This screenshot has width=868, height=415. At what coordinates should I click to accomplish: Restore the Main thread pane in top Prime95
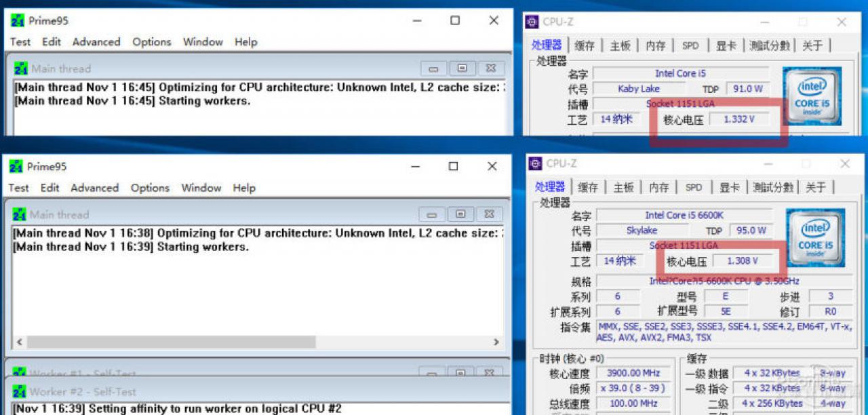coord(462,68)
